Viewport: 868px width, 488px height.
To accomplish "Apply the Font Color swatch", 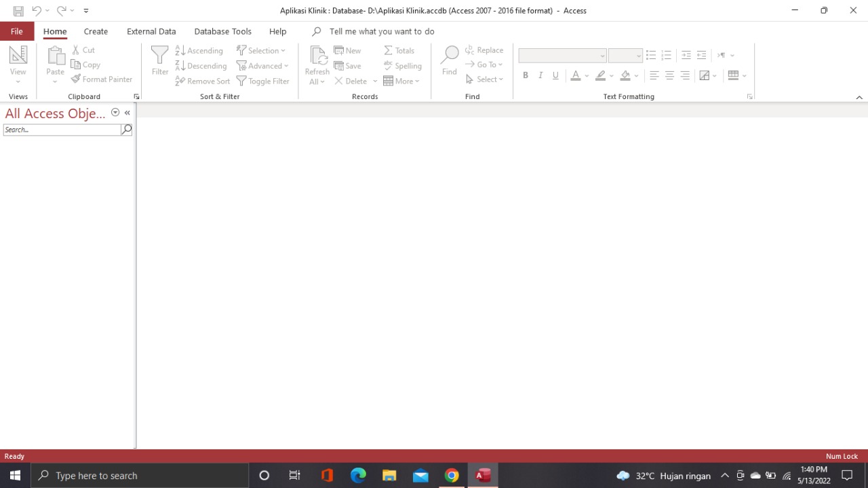I will pos(576,75).
